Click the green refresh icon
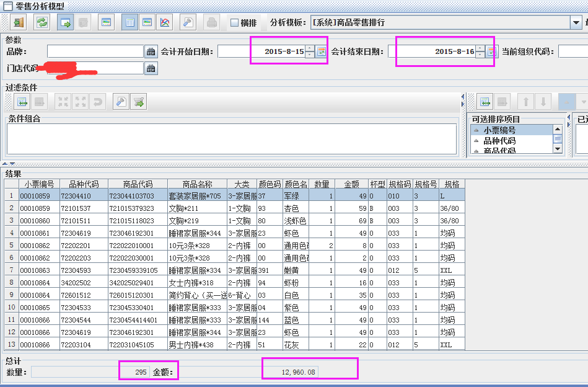This screenshot has height=387, width=588. click(x=42, y=22)
